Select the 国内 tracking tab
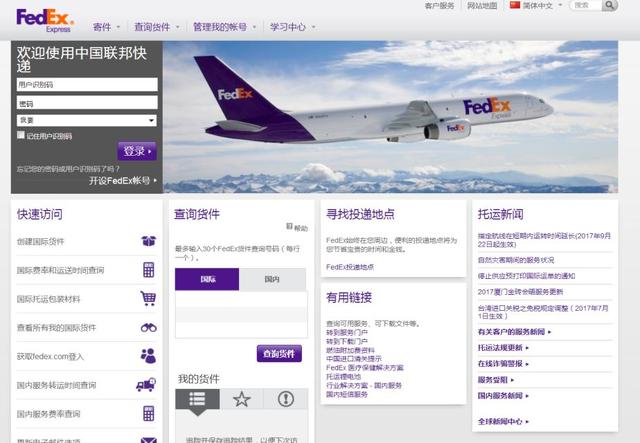The width and height of the screenshot is (640, 443). (x=272, y=279)
